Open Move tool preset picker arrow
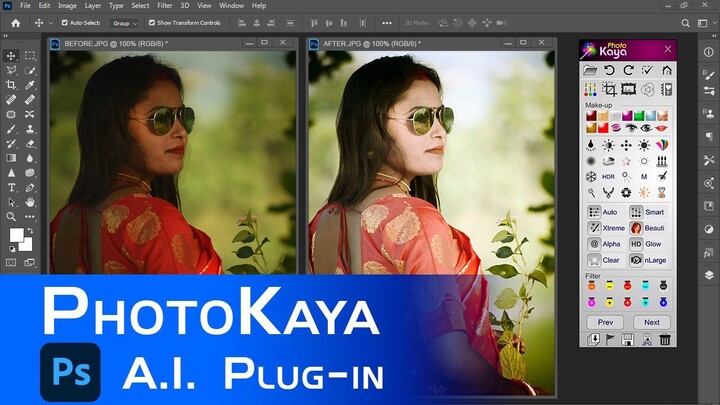Screen dimensions: 720x405 click(51, 23)
